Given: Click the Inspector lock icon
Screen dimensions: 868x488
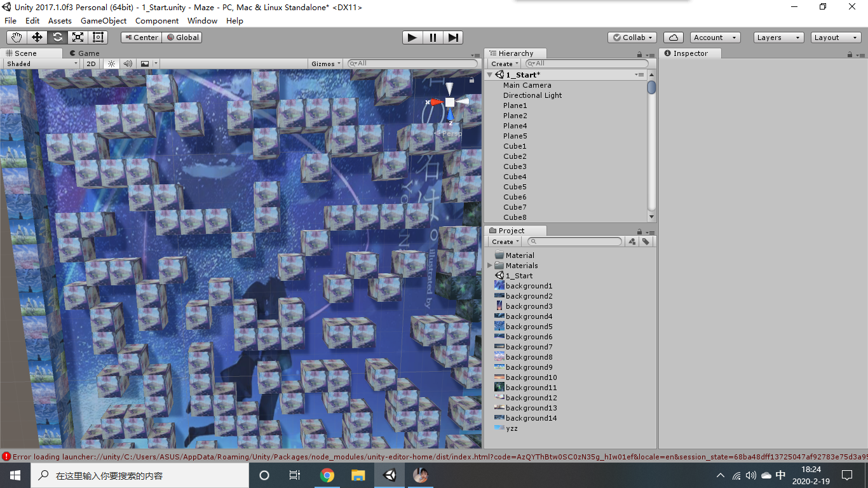Looking at the screenshot, I should [850, 53].
